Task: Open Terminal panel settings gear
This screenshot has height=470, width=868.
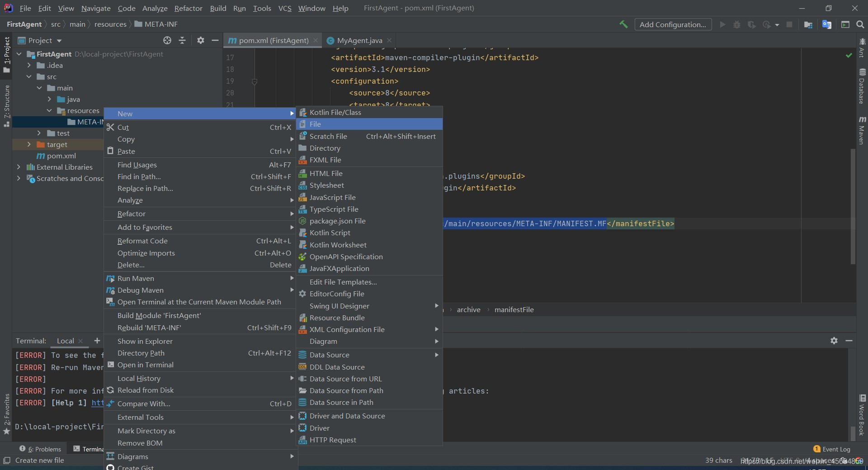Action: [834, 341]
